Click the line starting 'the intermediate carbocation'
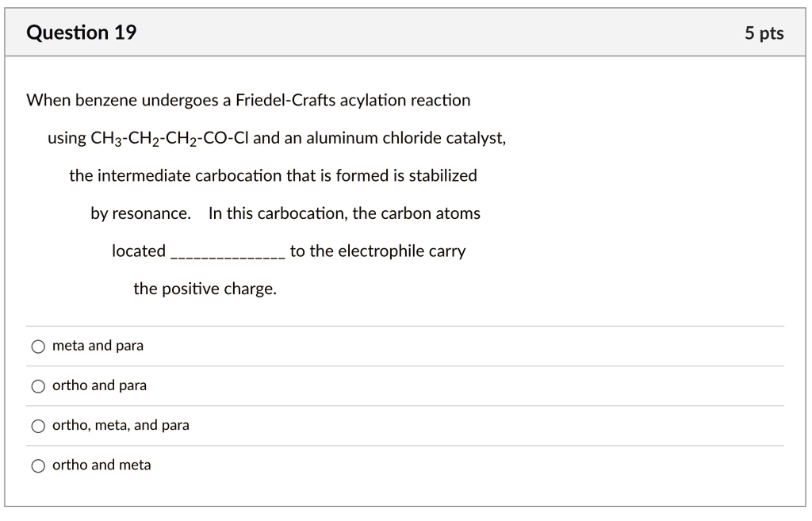812x521 pixels. coord(273,175)
